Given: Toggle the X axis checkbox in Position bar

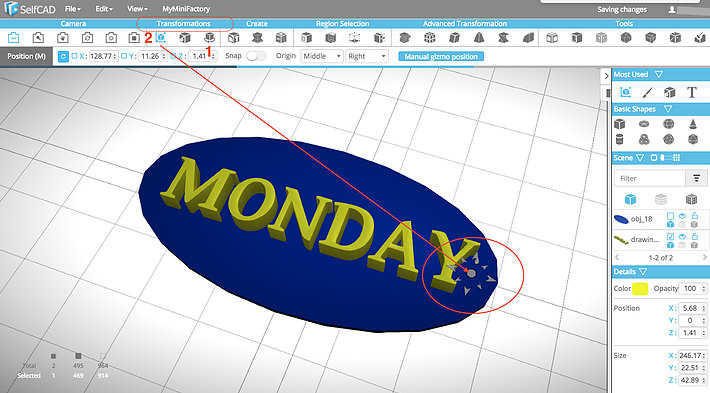Looking at the screenshot, I should click(74, 56).
